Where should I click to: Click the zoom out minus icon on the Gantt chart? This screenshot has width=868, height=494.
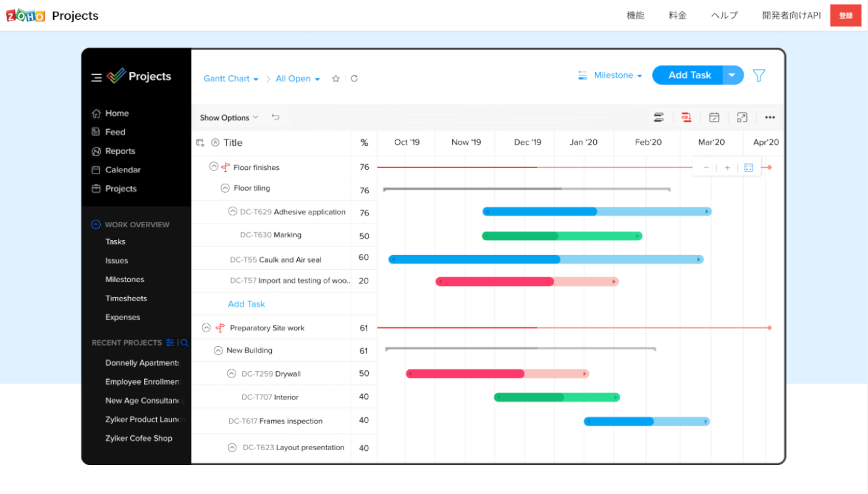pos(706,168)
